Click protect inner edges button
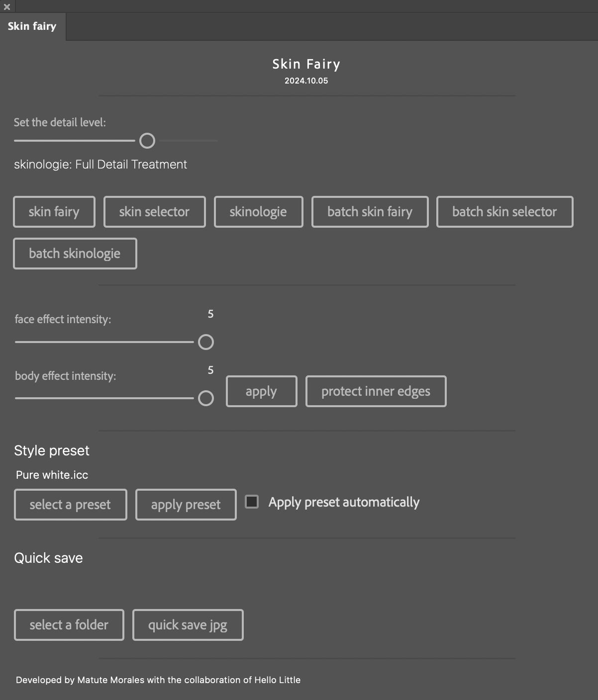The image size is (598, 700). 376,391
